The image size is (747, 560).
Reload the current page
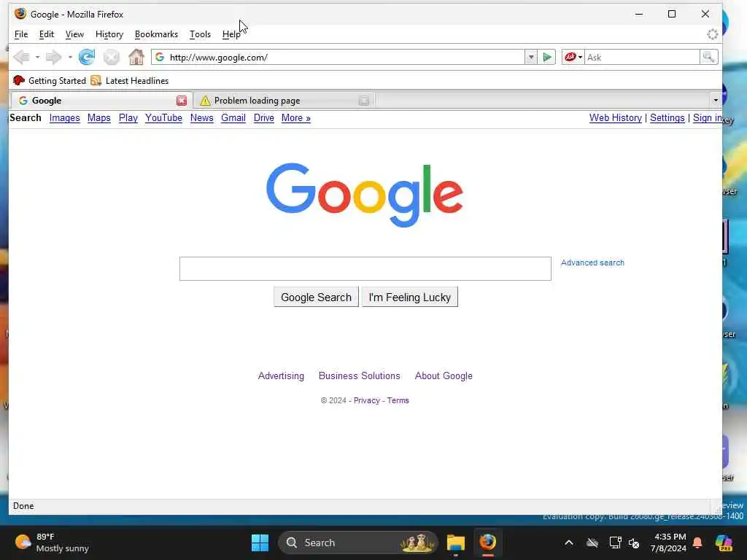point(87,57)
